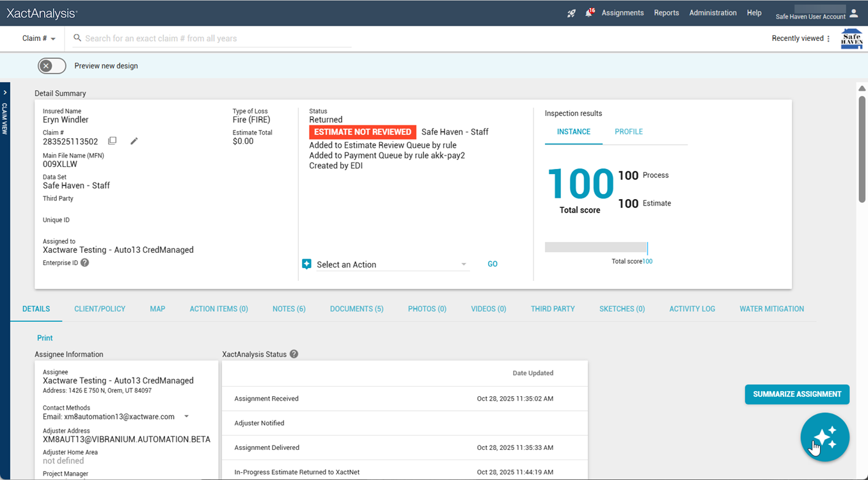The height and width of the screenshot is (480, 868).
Task: Click the rocket icon in the header
Action: click(571, 13)
